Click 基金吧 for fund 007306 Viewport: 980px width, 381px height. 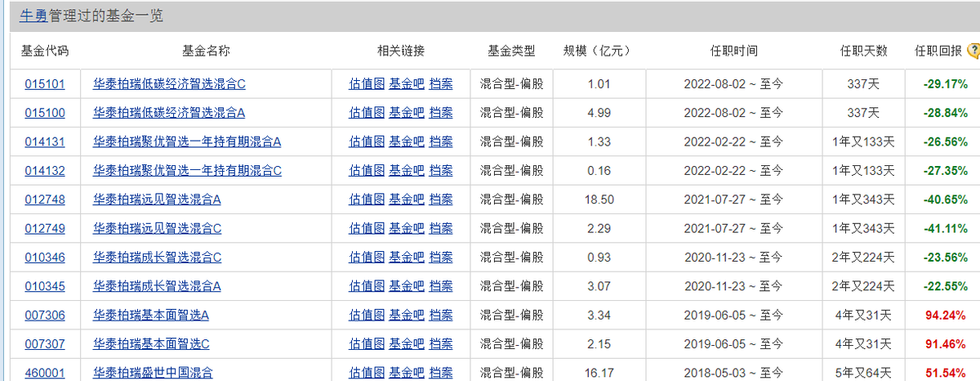407,315
